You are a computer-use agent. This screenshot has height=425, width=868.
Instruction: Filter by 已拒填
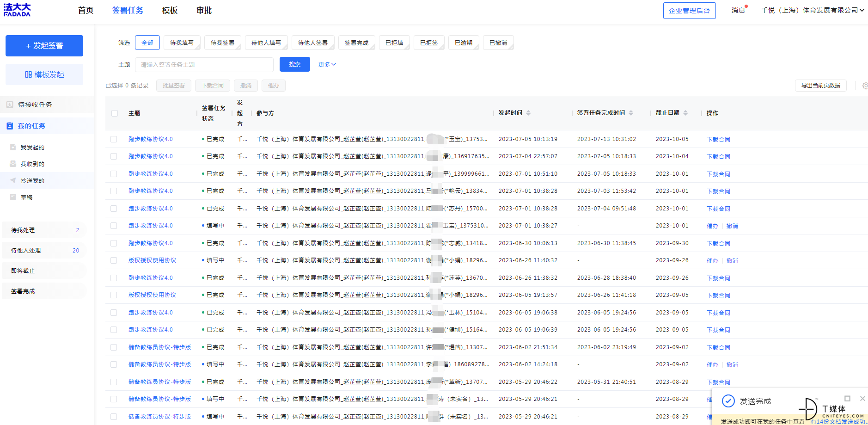[394, 43]
